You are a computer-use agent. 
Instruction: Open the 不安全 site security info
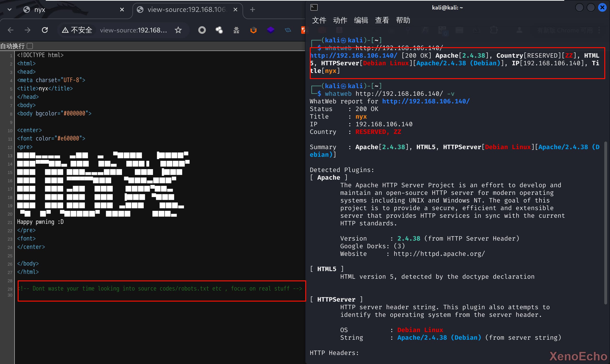tap(77, 30)
